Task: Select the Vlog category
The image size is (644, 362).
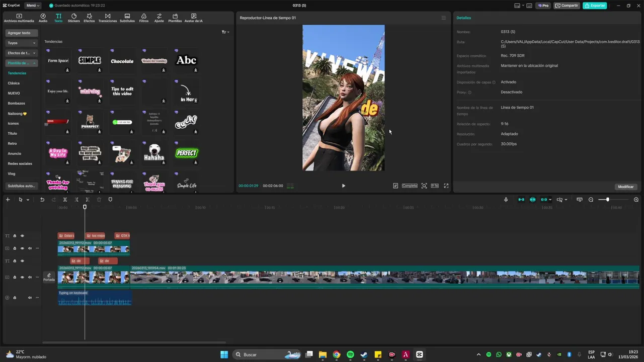Action: [x=12, y=174]
